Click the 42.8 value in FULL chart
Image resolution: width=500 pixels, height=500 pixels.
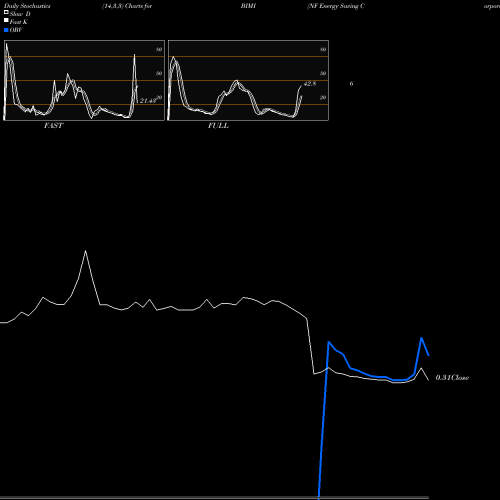click(310, 84)
